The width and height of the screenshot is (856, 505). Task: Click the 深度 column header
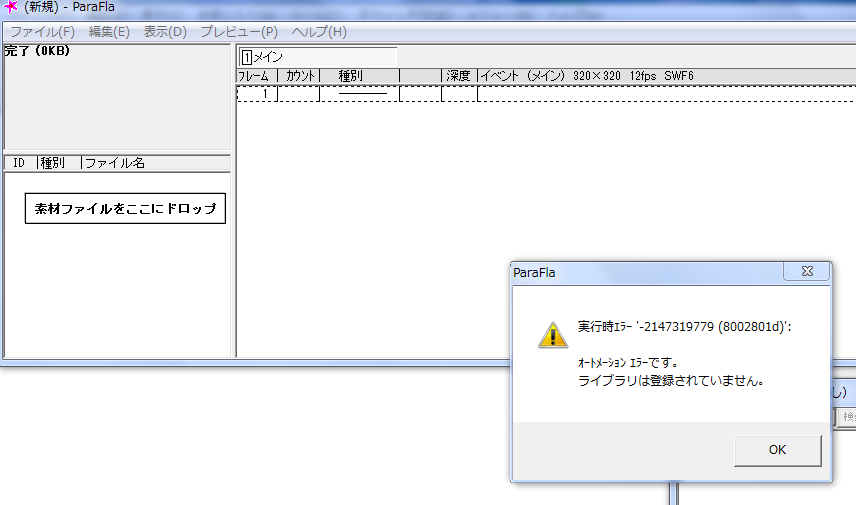(459, 76)
